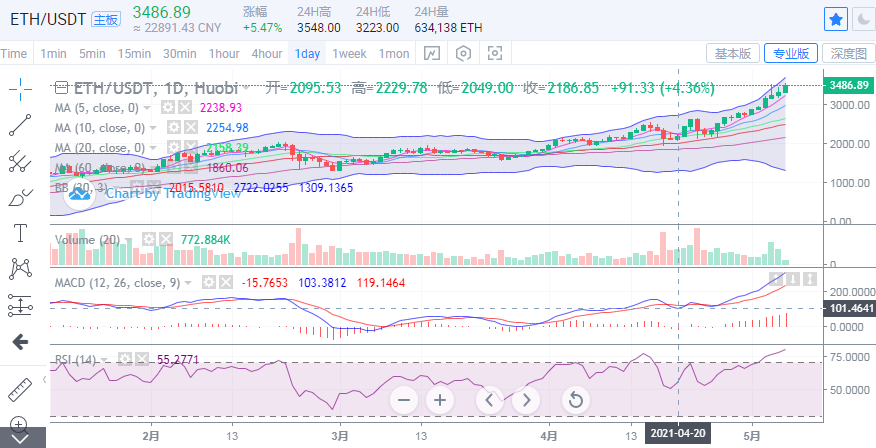This screenshot has width=876, height=448.
Task: Select the trend line drawing tool
Action: [x=20, y=125]
